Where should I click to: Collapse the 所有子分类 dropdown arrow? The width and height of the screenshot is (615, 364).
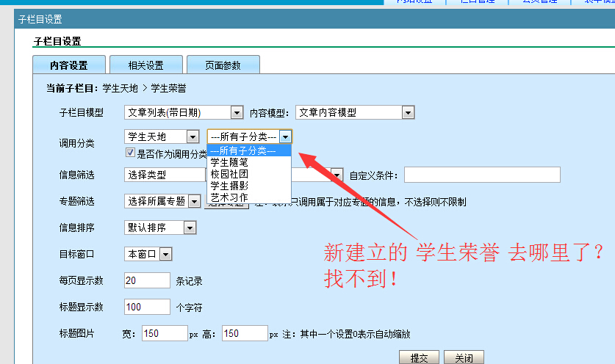[x=286, y=136]
